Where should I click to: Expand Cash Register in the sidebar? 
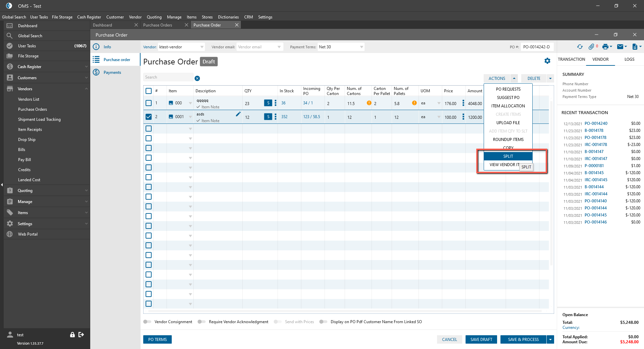pyautogui.click(x=47, y=67)
